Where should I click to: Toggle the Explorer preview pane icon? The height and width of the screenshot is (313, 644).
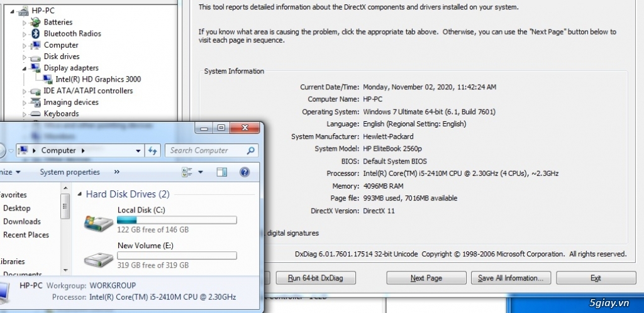(x=222, y=172)
